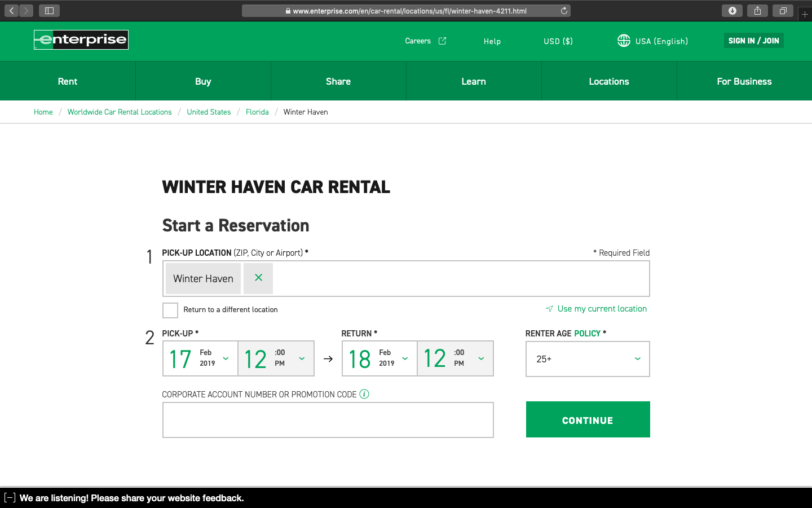Open the browser sidebar icon
The image size is (812, 508).
(49, 10)
